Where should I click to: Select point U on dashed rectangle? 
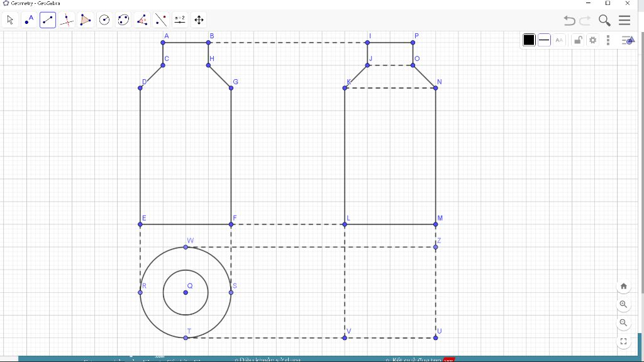435,337
